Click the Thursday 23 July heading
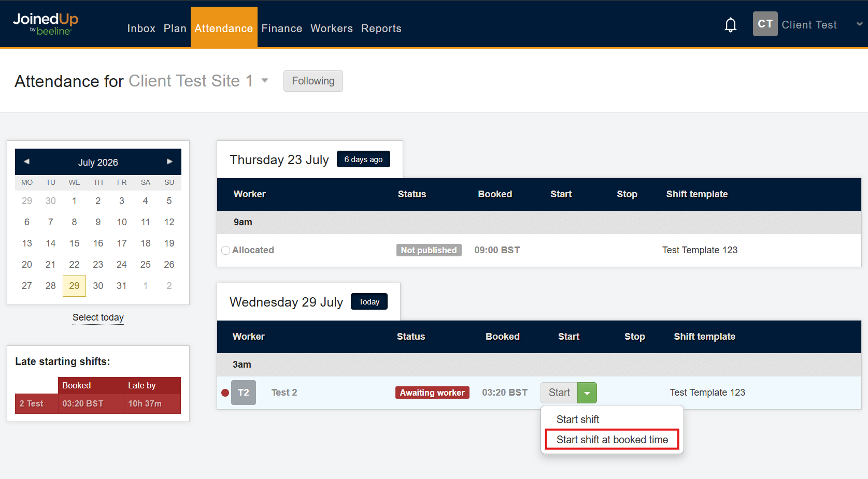The width and height of the screenshot is (868, 479). coord(279,159)
